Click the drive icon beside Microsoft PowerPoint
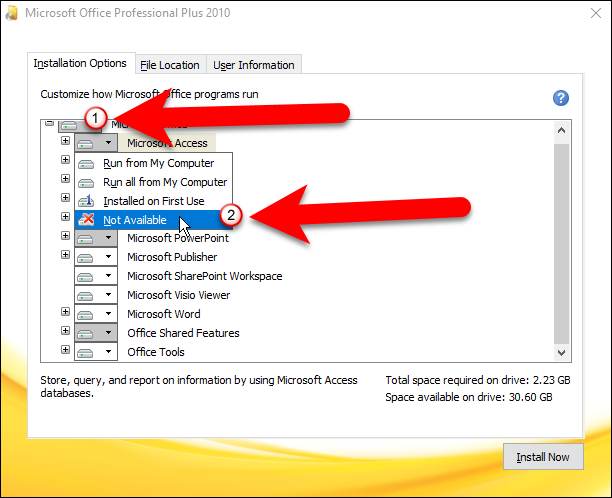 pyautogui.click(x=85, y=239)
